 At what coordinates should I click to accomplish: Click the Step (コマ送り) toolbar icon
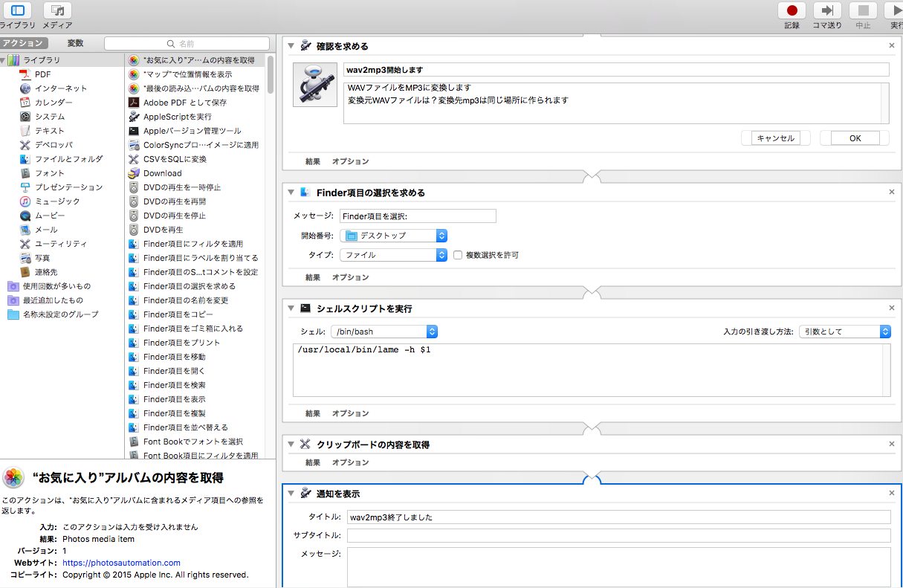(x=827, y=11)
